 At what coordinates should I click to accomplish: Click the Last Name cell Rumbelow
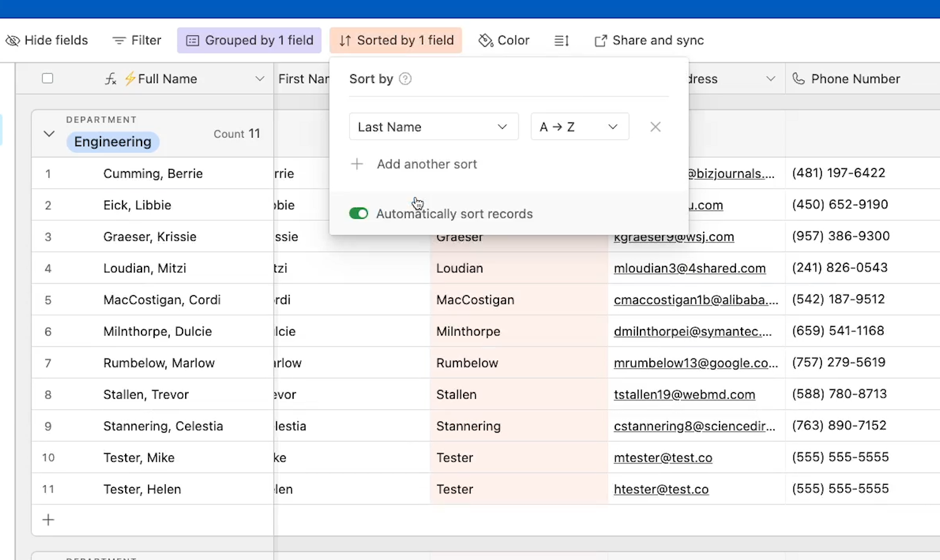519,363
